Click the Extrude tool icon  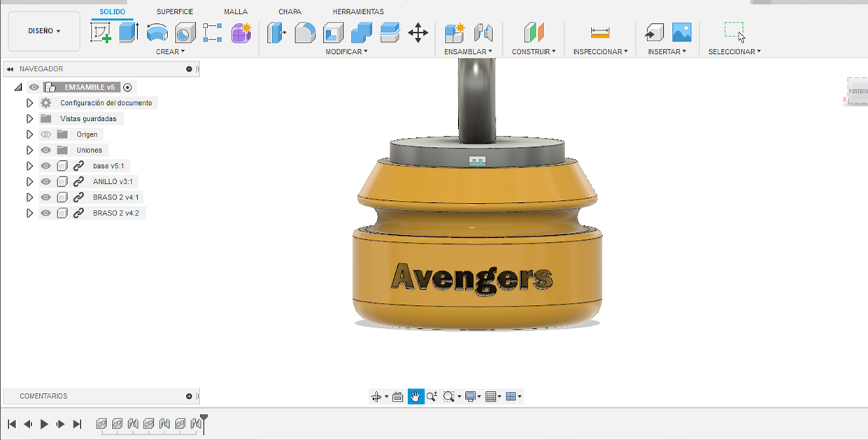[129, 32]
